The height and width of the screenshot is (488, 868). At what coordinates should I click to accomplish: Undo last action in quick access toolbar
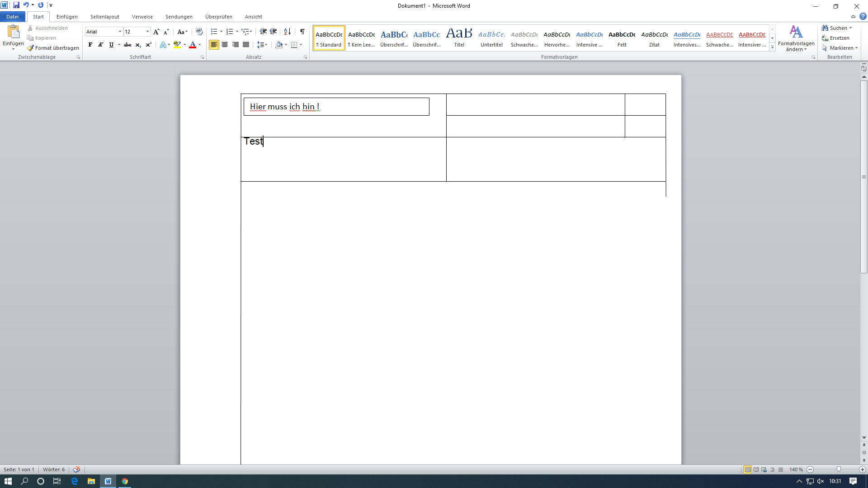click(26, 5)
